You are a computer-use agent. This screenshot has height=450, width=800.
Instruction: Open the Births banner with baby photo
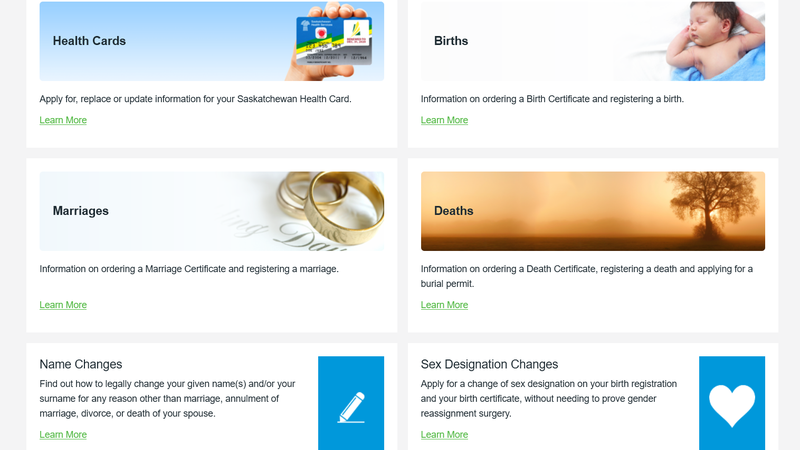click(593, 41)
